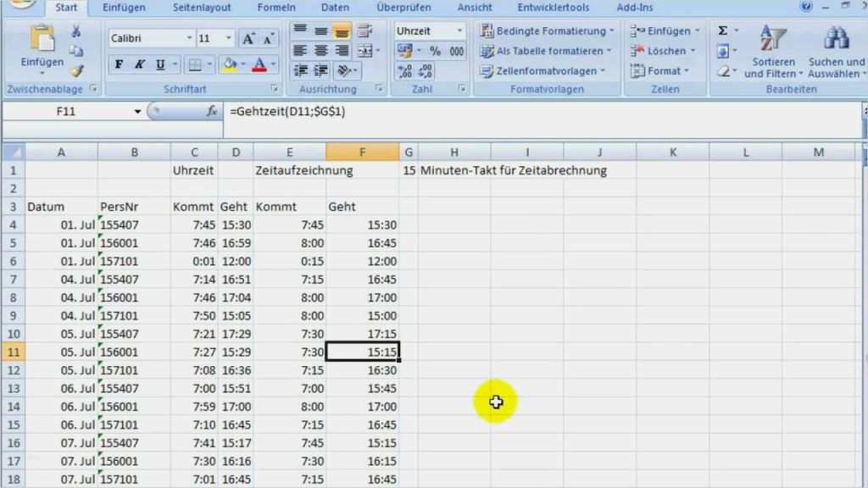Toggle fill color on the selected cell
Viewport: 868px width, 488px height.
pyautogui.click(x=229, y=64)
